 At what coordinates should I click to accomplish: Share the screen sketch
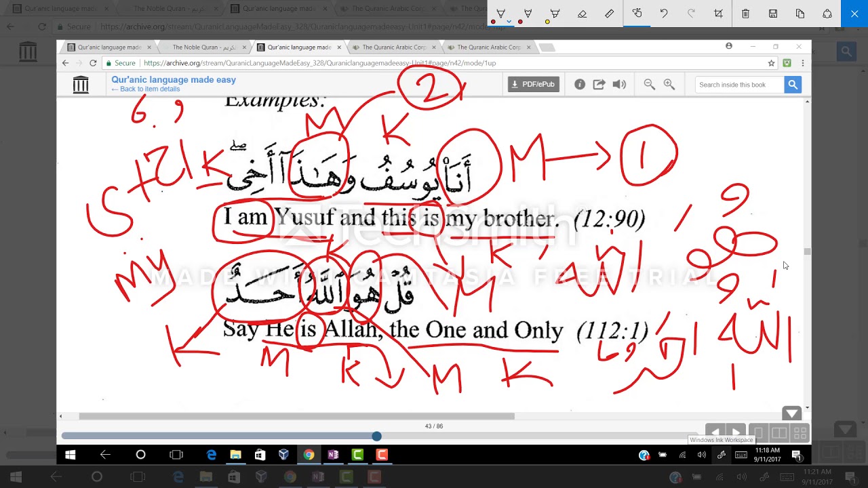click(x=827, y=14)
